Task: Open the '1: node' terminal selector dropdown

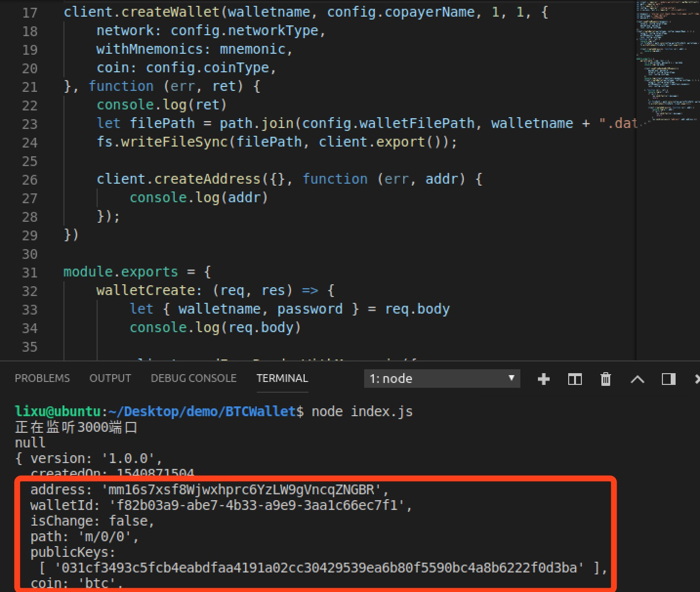Action: coord(442,379)
